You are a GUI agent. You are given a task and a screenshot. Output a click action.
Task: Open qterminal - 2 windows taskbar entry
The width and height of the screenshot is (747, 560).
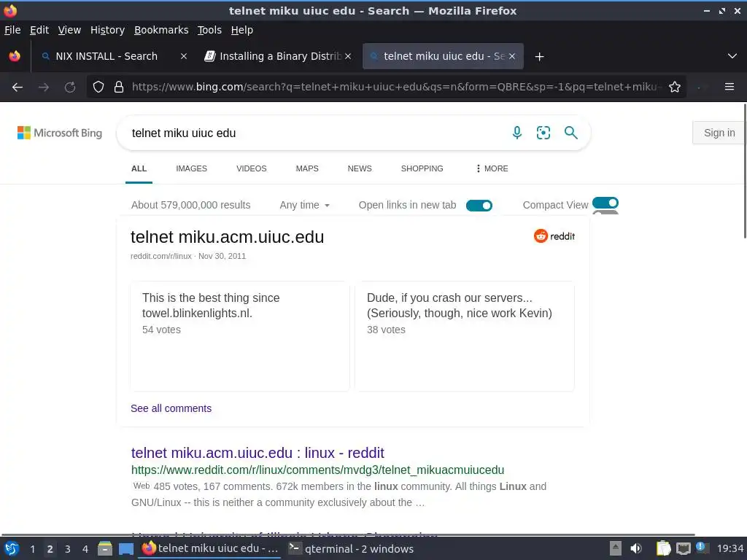(x=351, y=549)
